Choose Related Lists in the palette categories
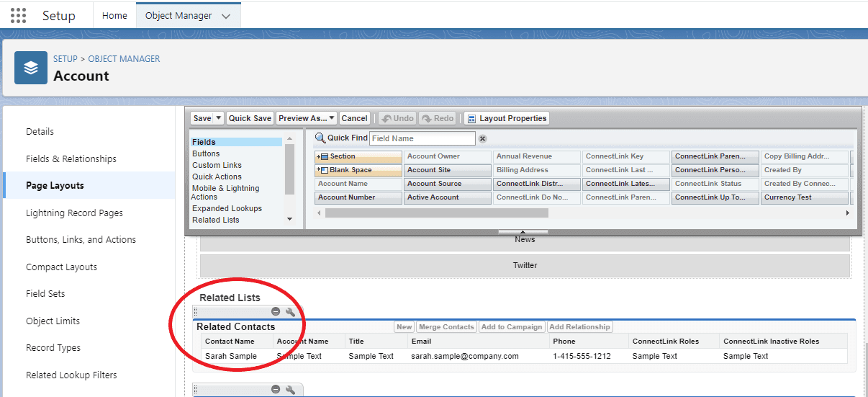The height and width of the screenshot is (397, 868). [x=215, y=220]
